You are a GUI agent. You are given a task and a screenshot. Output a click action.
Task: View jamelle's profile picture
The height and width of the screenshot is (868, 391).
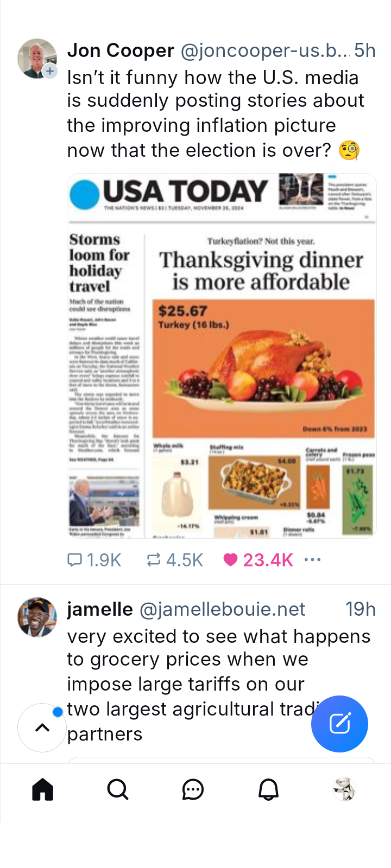[x=37, y=617]
